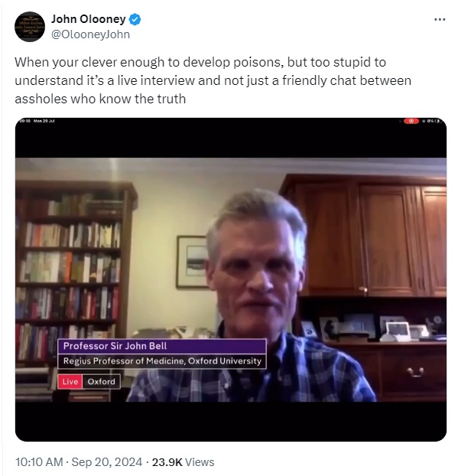Open the @OlooneyJohn handle link
Screen dimensions: 458x476
[90, 34]
